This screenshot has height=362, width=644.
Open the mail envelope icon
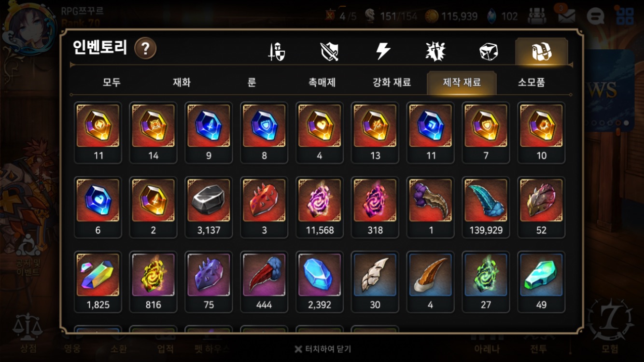566,16
